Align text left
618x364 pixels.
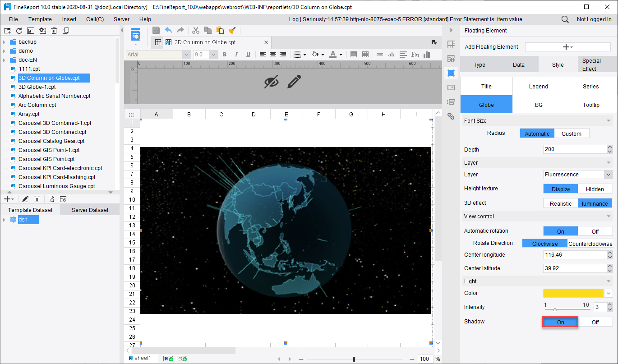(263, 55)
